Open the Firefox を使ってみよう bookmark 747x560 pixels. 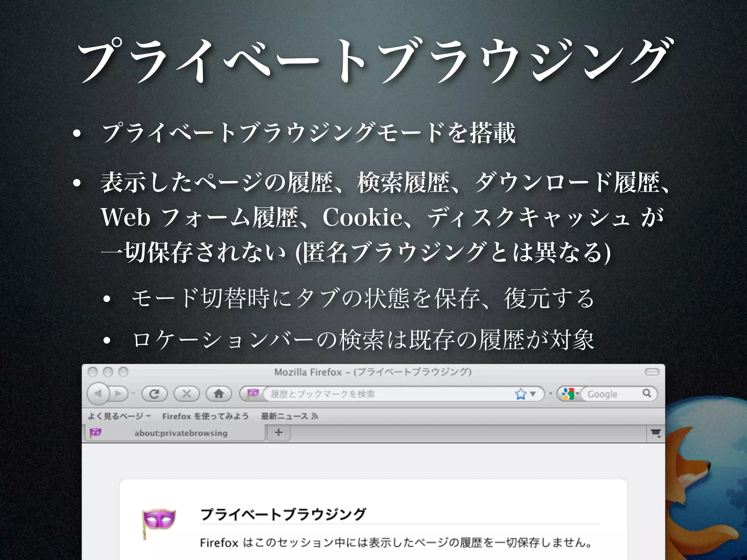click(x=205, y=416)
